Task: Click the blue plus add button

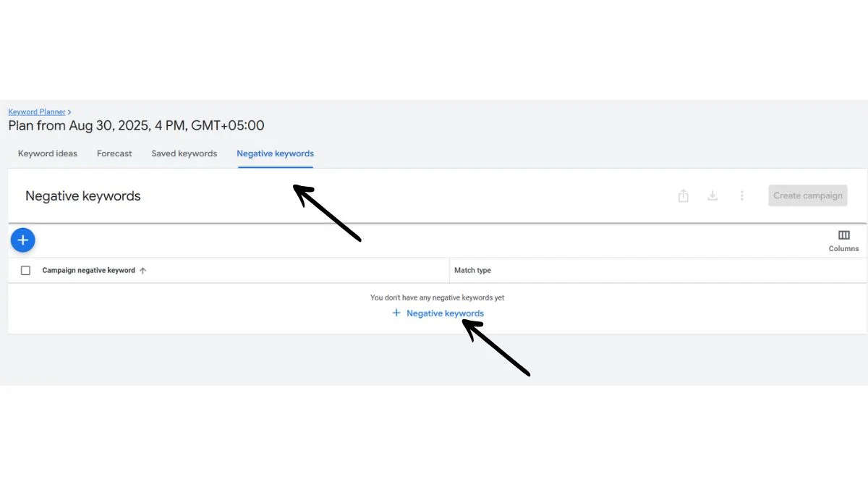Action: [x=23, y=240]
